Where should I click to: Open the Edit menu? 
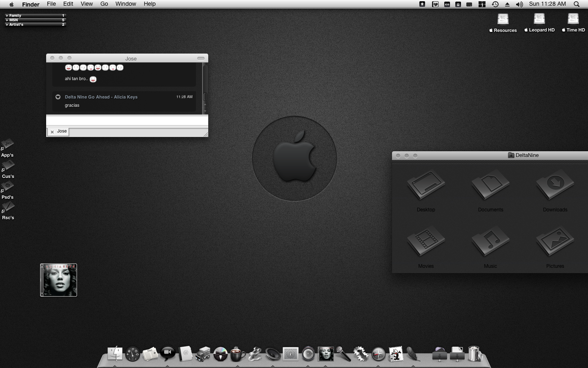(x=68, y=4)
